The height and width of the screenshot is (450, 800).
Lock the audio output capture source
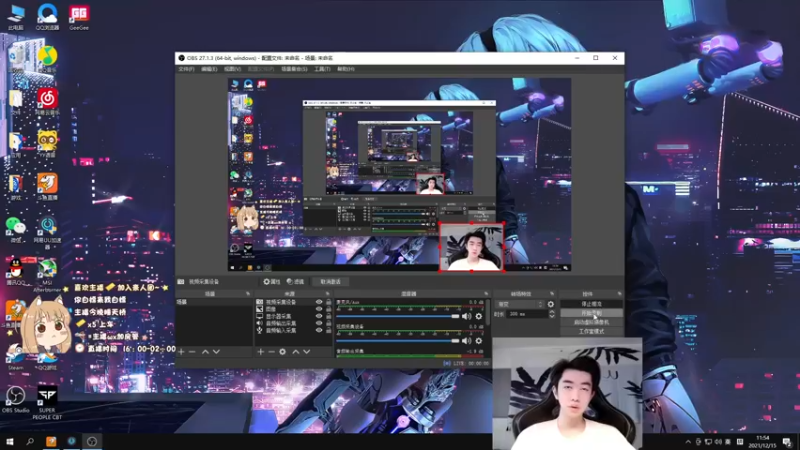pyautogui.click(x=328, y=323)
